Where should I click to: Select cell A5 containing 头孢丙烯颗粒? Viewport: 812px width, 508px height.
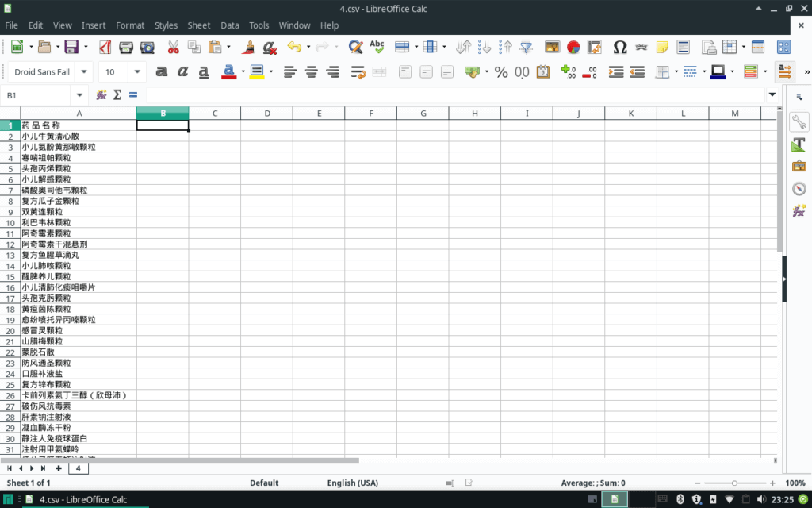point(78,168)
